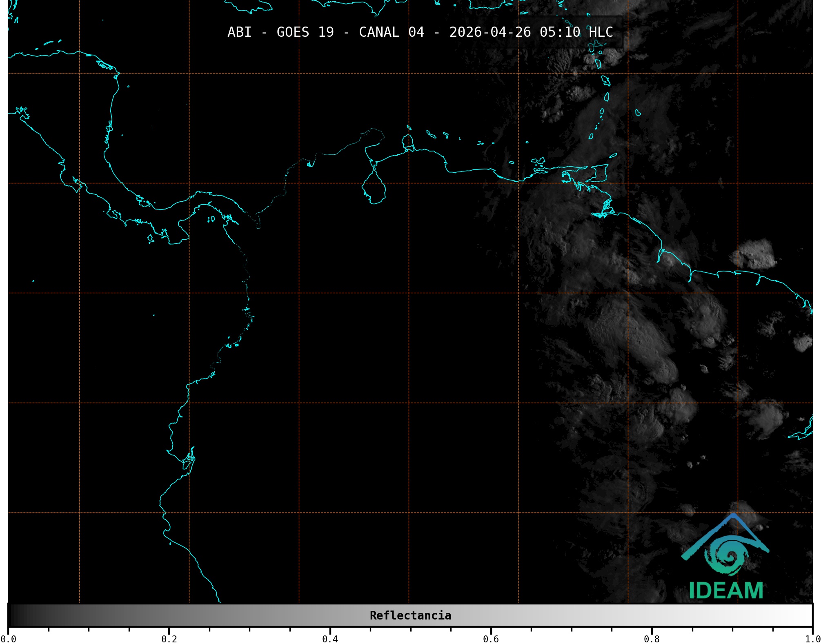Click the 0.4 colorbar tick label
This screenshot has height=644, width=821.
coord(330,639)
